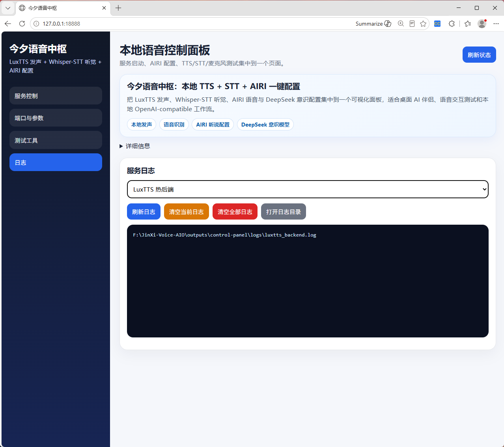Screen dimensions: 504x447
Task: Open the tab search chevron button
Action: click(x=8, y=8)
